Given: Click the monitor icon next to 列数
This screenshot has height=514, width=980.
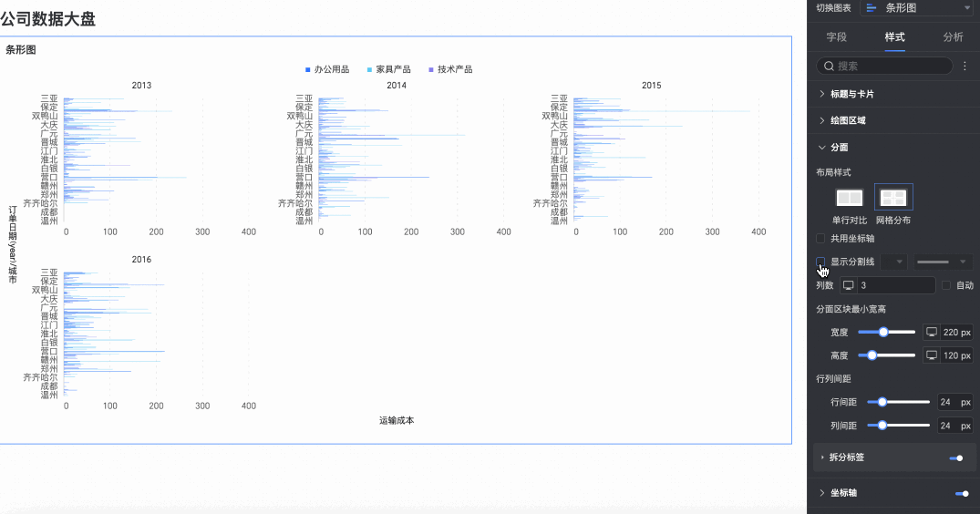Looking at the screenshot, I should point(848,286).
